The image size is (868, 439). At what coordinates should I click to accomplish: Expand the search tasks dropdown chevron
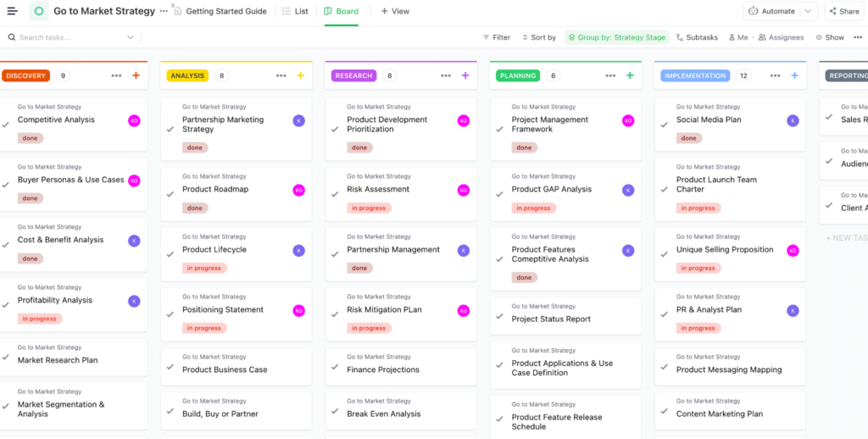click(x=131, y=37)
